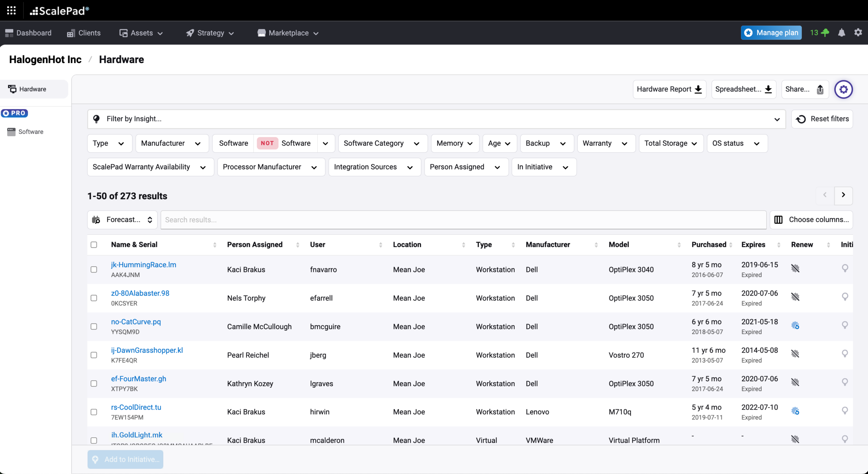
Task: Click the Reset filters button
Action: (822, 119)
